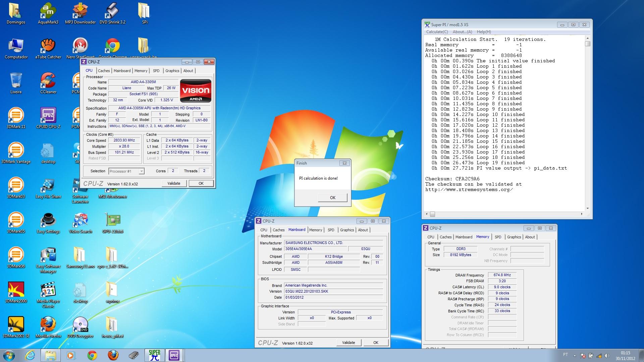Open About...(A) menu in Super PI
The width and height of the screenshot is (644, 362).
coord(462,32)
